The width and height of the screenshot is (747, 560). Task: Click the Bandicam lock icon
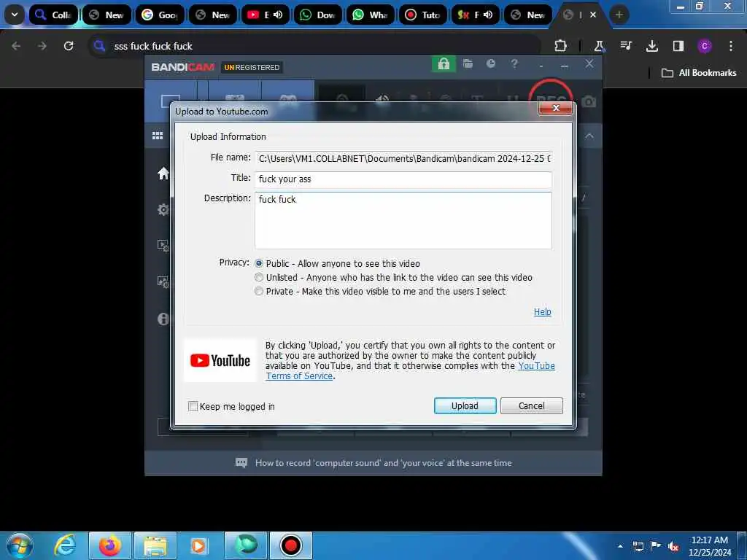click(444, 64)
